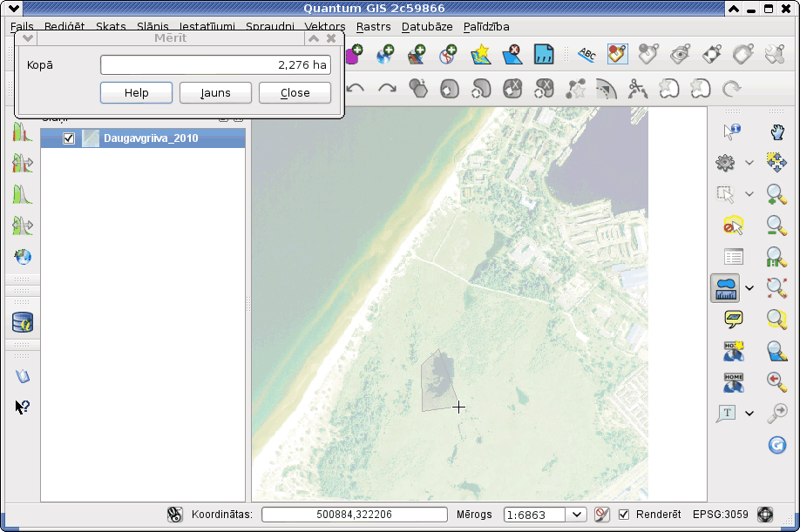
Task: Click the scale value 1:6863 field
Action: [534, 515]
